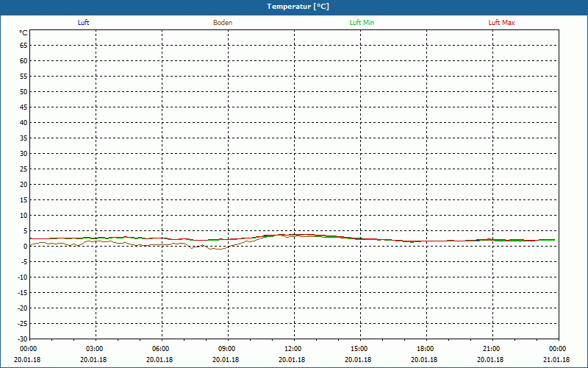Click the 10 value on the temperature axis
Viewport: 588px width, 368px height.
pyautogui.click(x=24, y=216)
